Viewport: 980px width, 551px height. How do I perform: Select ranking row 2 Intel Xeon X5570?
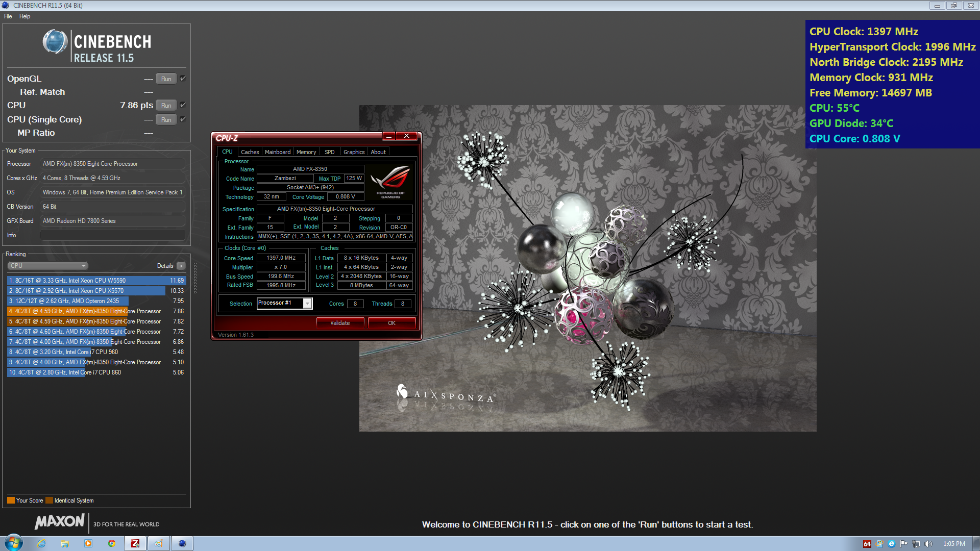96,291
